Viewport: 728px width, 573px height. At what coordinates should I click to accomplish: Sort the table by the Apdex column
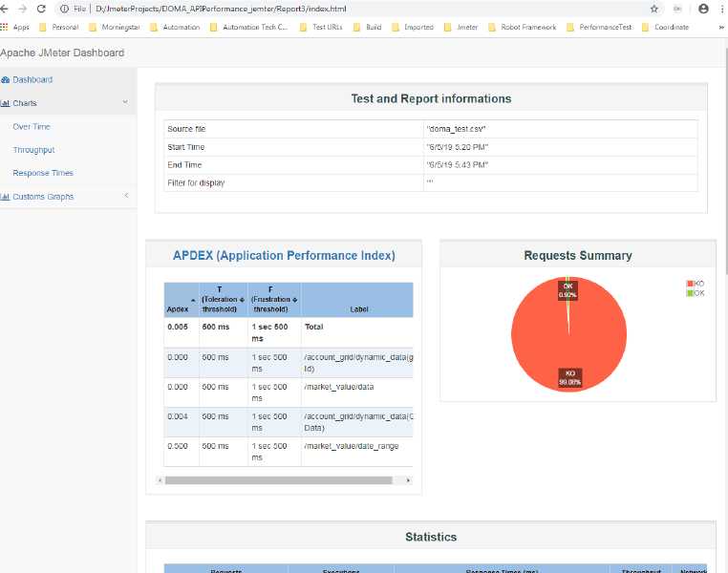click(x=182, y=300)
